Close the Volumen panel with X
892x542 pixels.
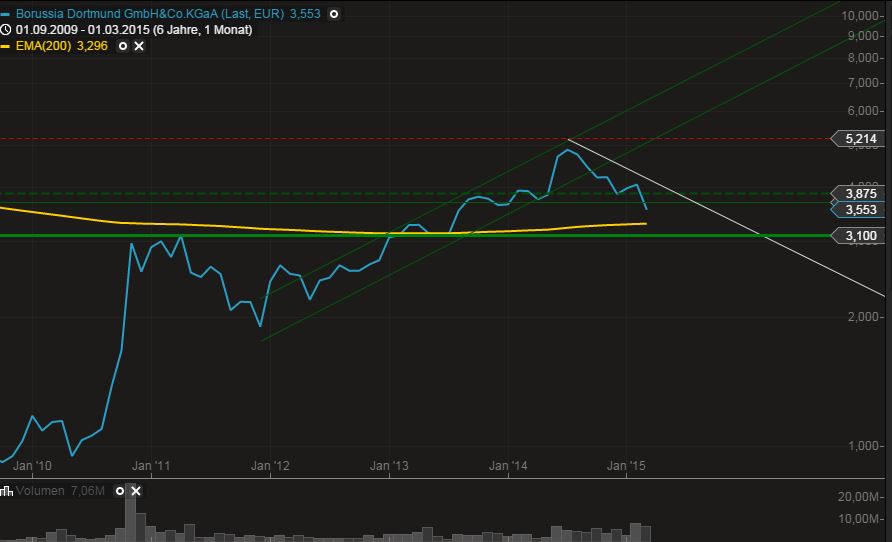coord(135,491)
